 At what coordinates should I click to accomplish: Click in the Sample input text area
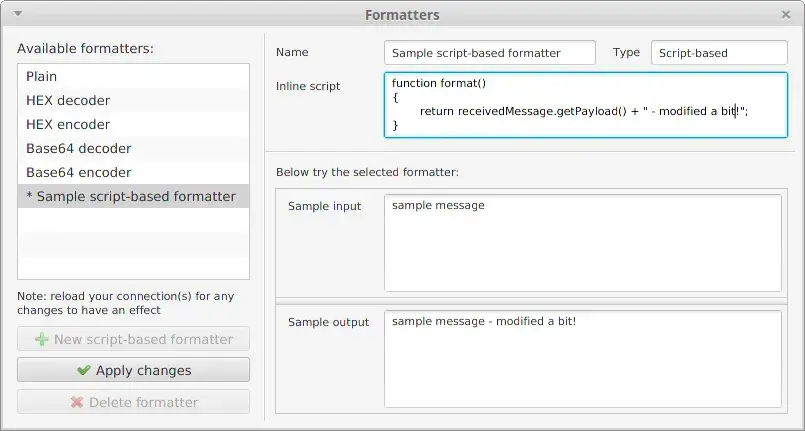583,243
